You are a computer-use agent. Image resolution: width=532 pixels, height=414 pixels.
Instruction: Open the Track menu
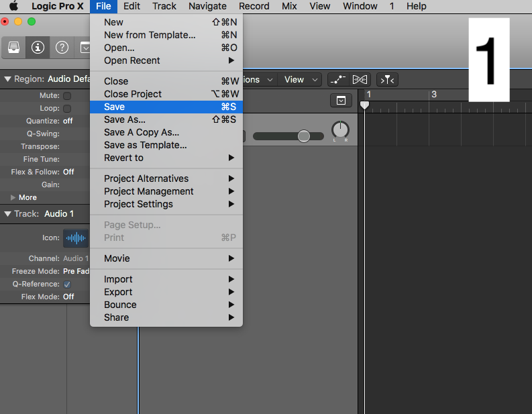click(164, 6)
